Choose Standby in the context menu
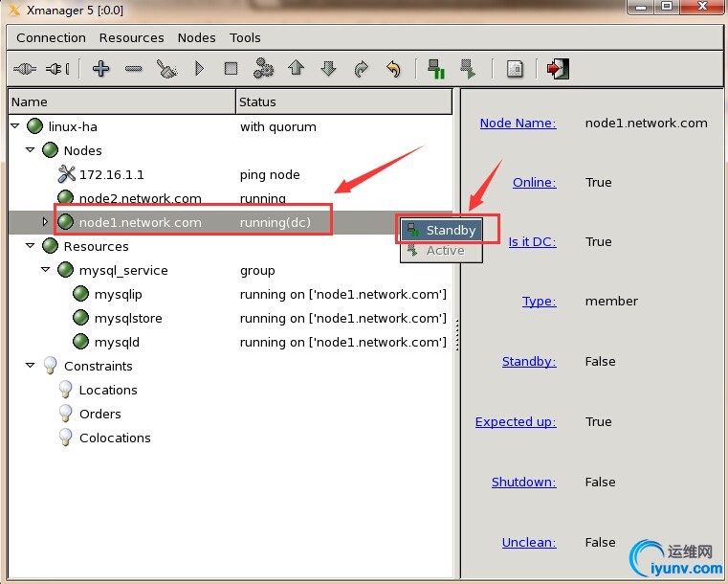728x584 pixels. tap(442, 230)
